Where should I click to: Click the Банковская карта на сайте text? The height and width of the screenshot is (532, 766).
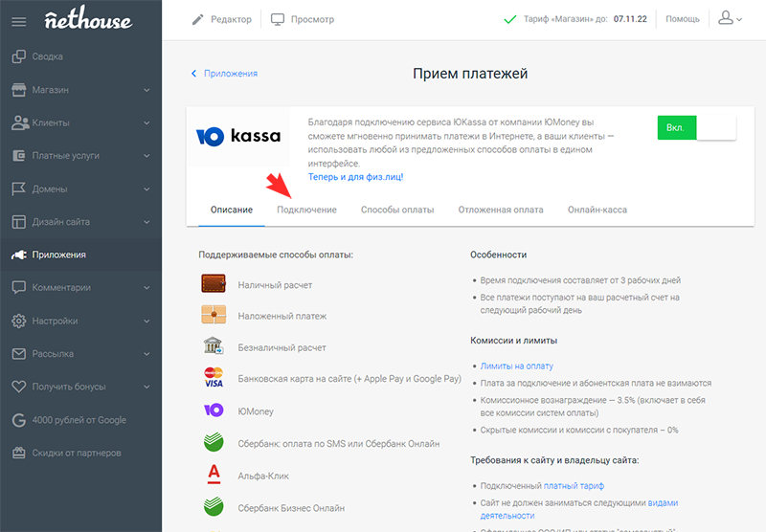click(x=349, y=379)
